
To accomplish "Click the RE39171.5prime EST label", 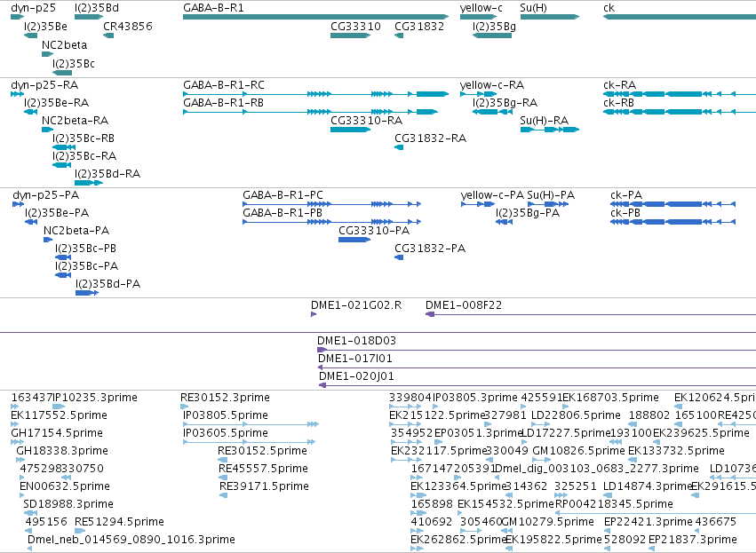I will (264, 487).
